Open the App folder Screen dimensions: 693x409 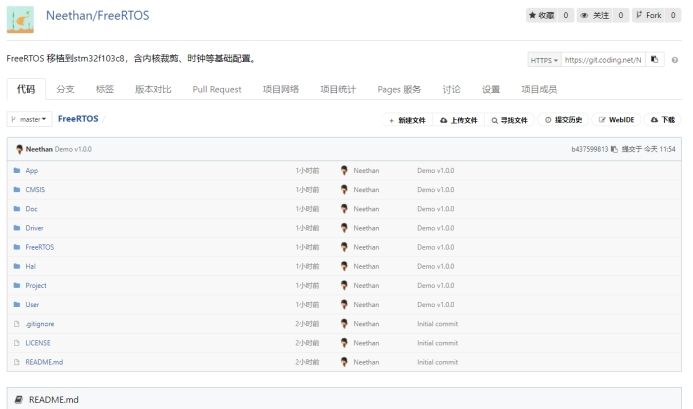pyautogui.click(x=32, y=171)
